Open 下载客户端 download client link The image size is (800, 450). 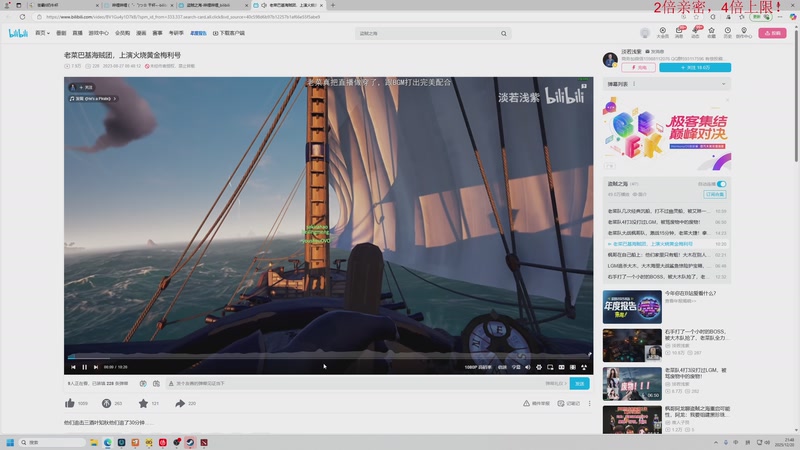point(229,33)
